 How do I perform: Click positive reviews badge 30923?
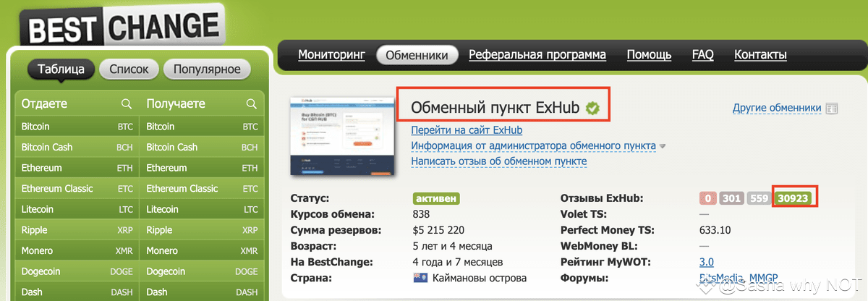[x=794, y=198]
